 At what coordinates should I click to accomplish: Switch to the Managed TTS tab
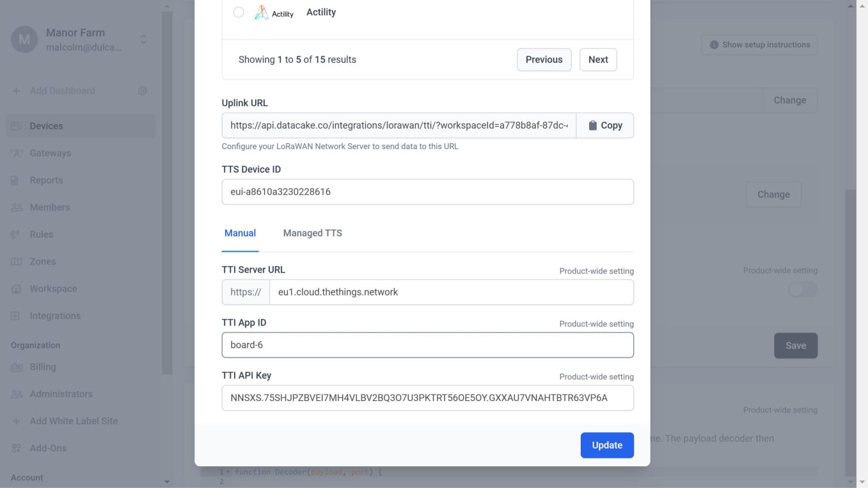312,233
